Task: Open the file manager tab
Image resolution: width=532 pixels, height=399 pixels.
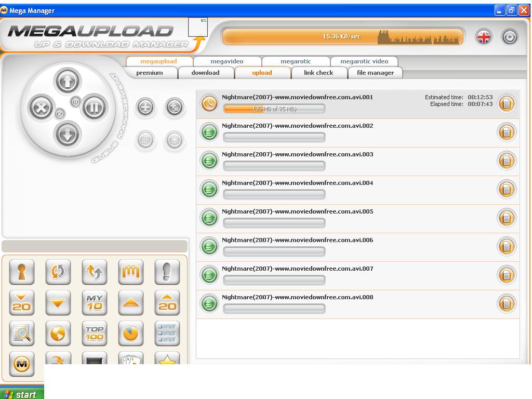Action: point(375,73)
